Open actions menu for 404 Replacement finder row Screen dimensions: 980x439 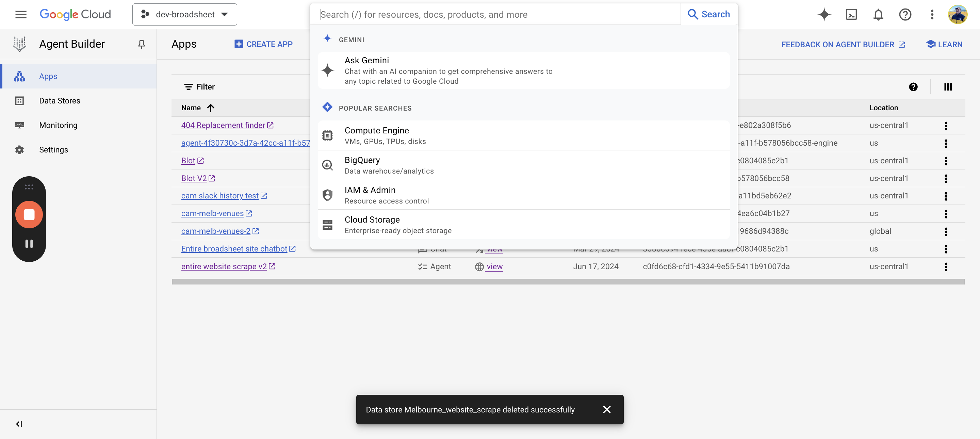pos(945,126)
